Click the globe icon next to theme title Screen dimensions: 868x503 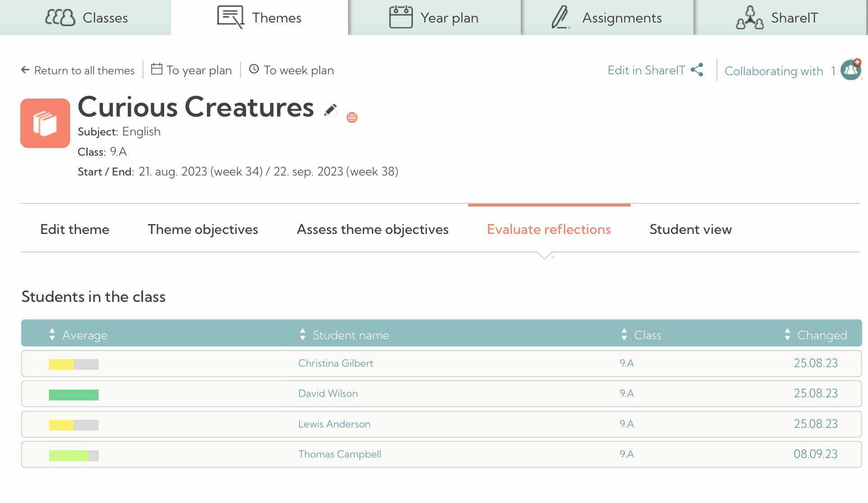pyautogui.click(x=351, y=117)
